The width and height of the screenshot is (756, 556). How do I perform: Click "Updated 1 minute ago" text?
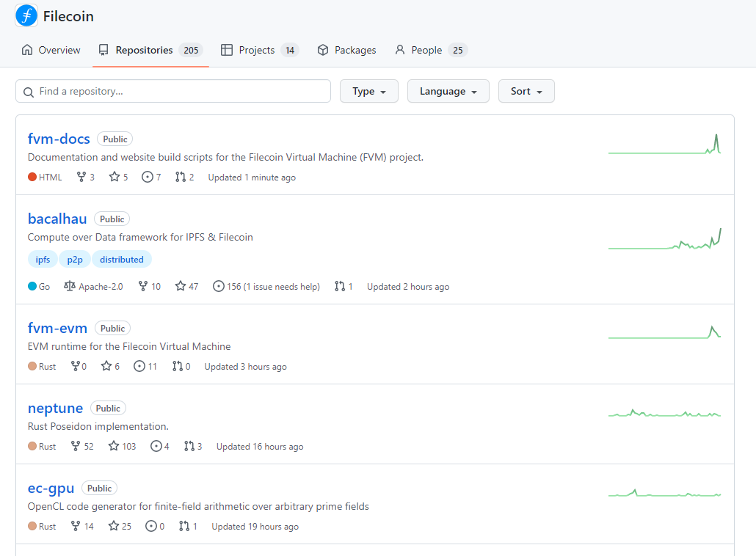[x=252, y=178]
